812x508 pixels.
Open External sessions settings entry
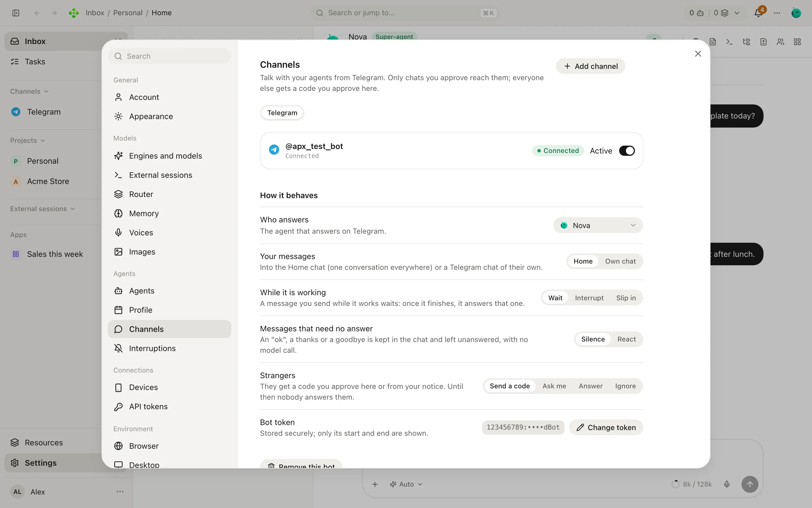(169, 175)
